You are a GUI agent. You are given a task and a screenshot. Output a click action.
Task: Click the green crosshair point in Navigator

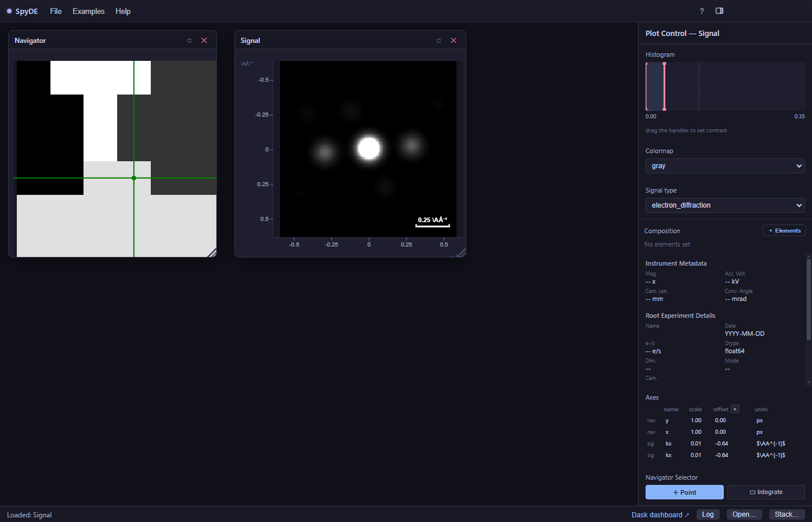(134, 178)
